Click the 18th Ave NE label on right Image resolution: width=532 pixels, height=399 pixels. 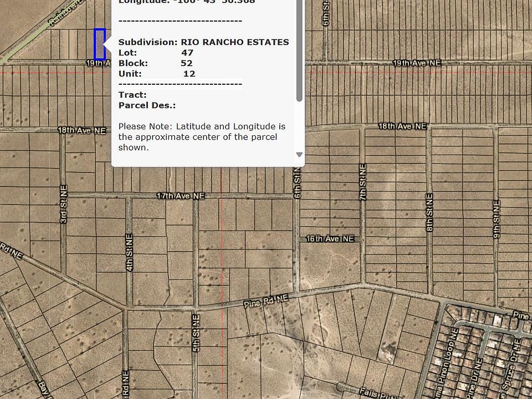[402, 126]
